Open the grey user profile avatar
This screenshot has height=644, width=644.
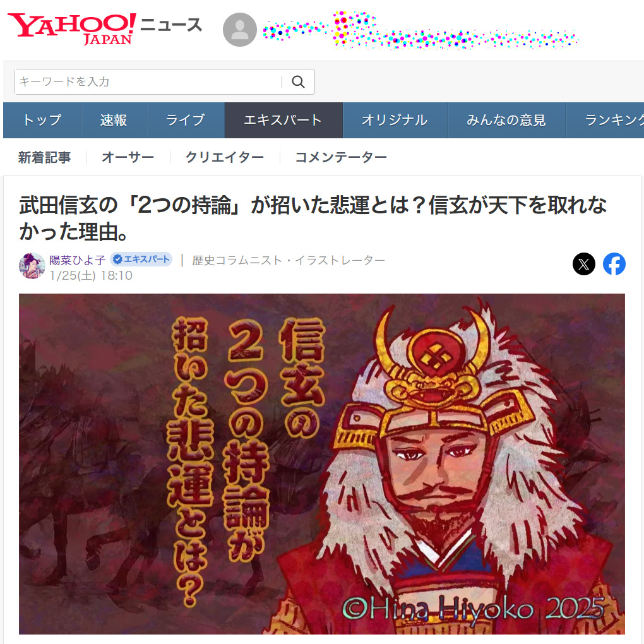click(x=240, y=30)
